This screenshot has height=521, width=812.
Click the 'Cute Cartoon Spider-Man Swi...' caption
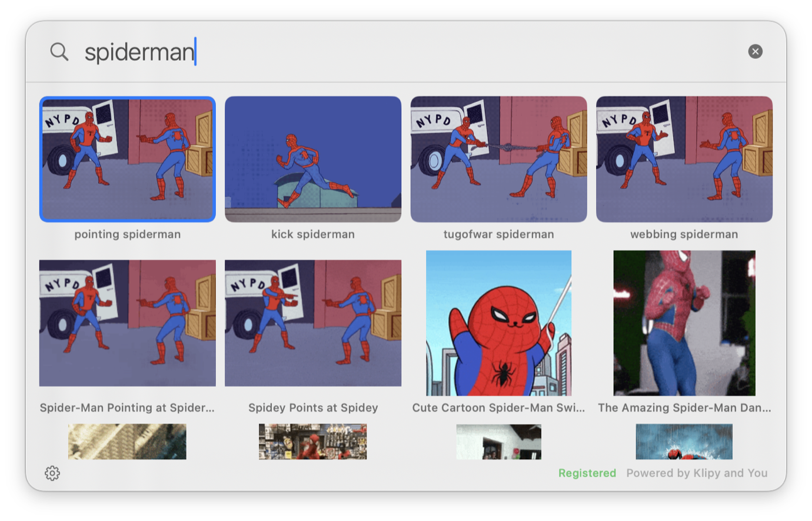[499, 408]
